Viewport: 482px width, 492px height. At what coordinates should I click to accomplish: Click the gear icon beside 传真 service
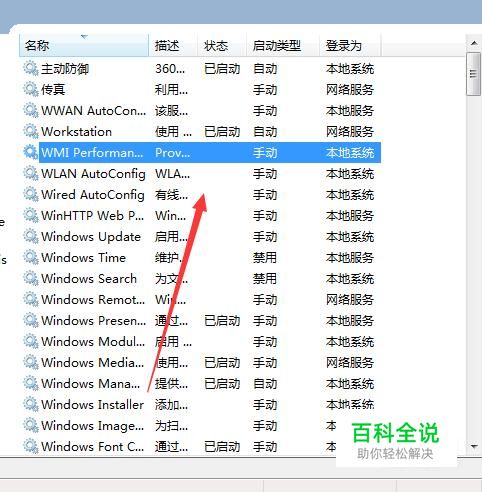tap(31, 90)
